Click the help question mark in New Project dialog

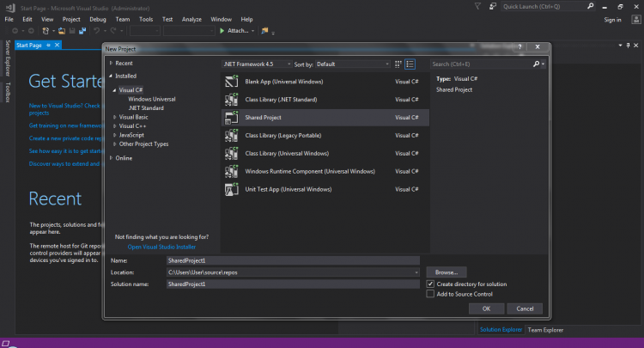click(520, 47)
